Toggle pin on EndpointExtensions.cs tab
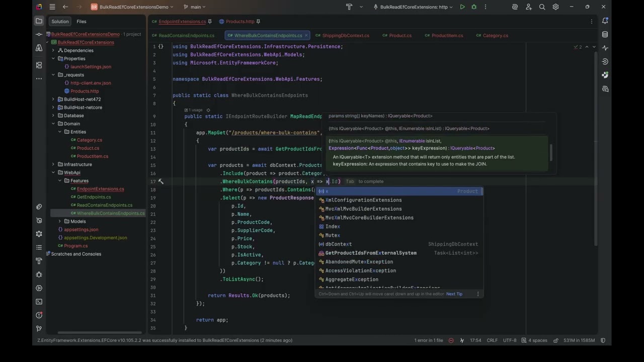 [210, 22]
